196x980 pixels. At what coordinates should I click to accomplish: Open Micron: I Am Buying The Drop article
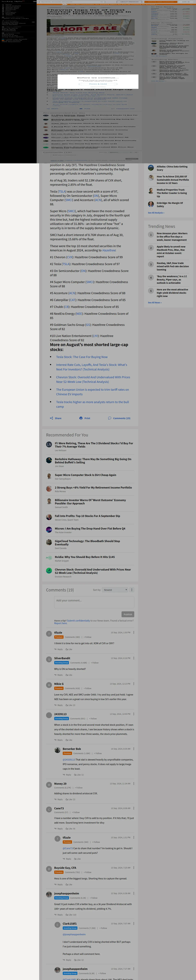pos(90,528)
